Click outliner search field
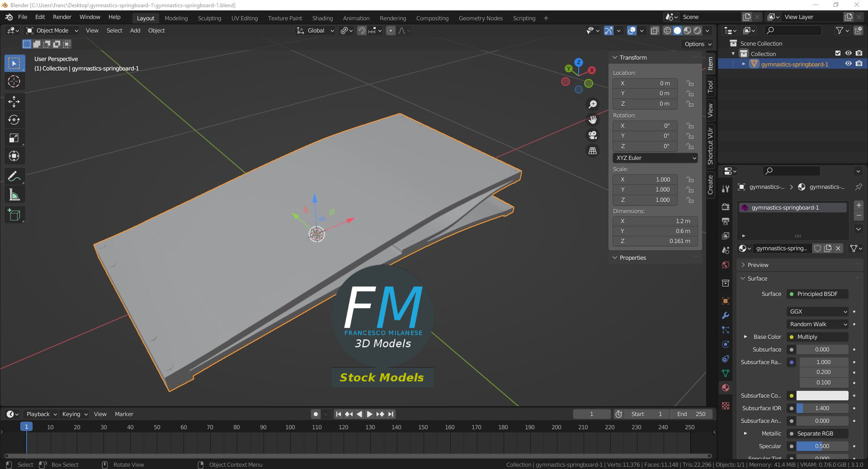Screen dimensions: 868x469 tap(793, 31)
